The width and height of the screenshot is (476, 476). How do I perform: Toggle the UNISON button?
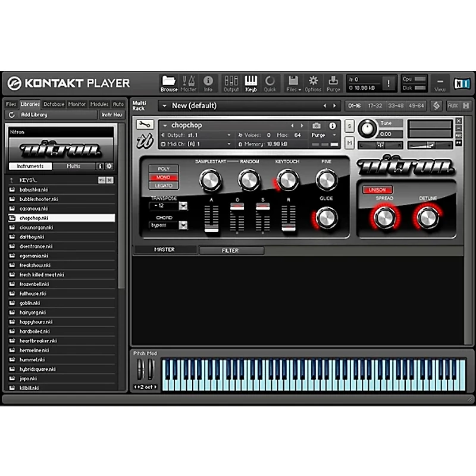(x=377, y=190)
